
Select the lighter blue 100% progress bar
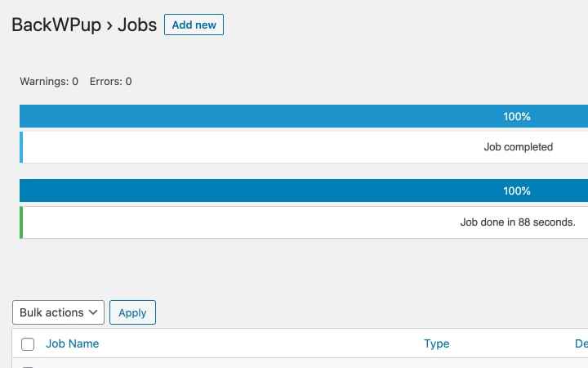[x=304, y=116]
